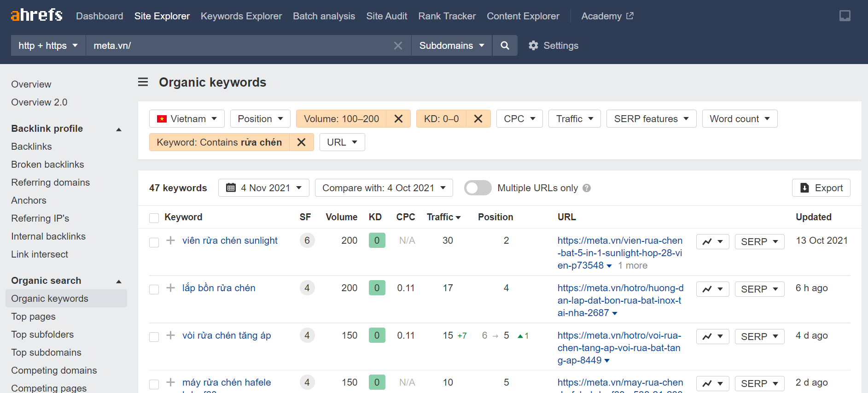Click the Export button
The image size is (868, 393).
[821, 188]
